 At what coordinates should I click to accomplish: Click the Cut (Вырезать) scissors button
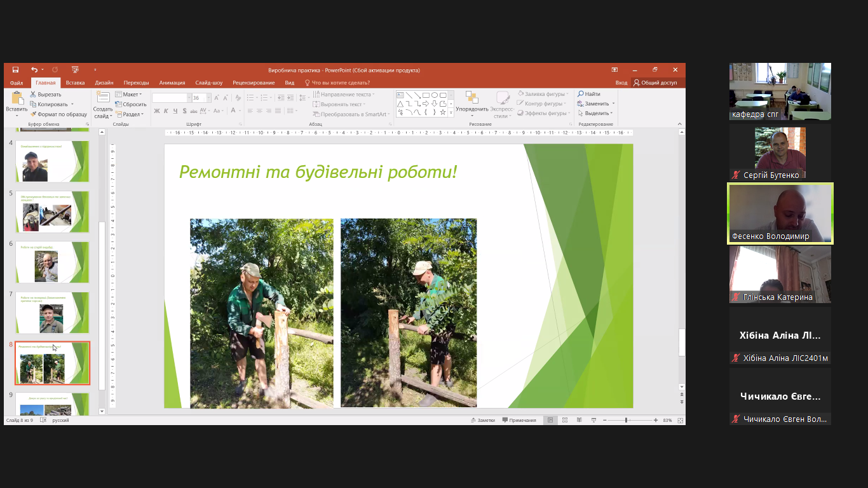tap(45, 95)
